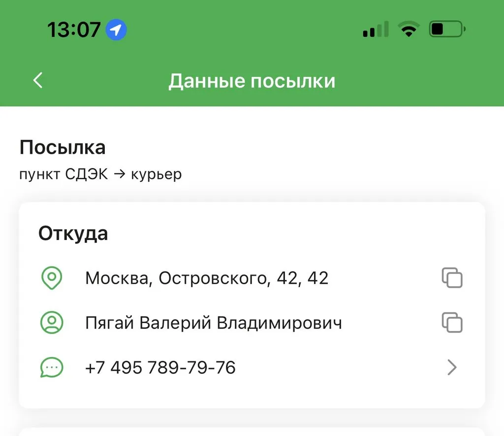Tap the cellular signal bars icon
This screenshot has width=504, height=436.
tap(376, 30)
